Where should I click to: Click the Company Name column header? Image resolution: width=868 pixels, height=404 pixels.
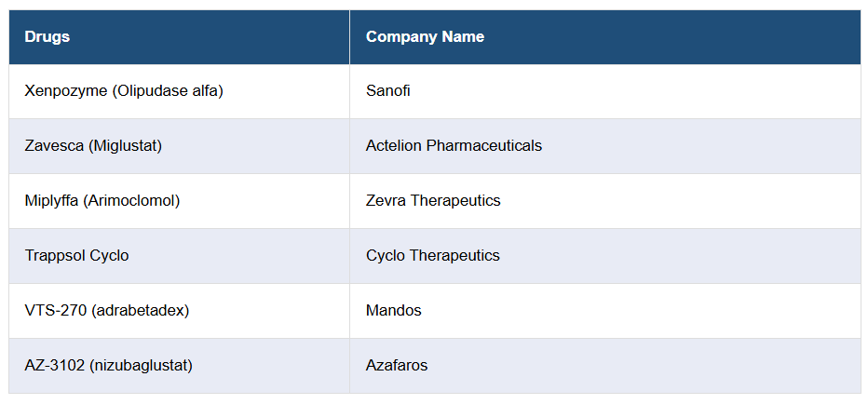[425, 37]
